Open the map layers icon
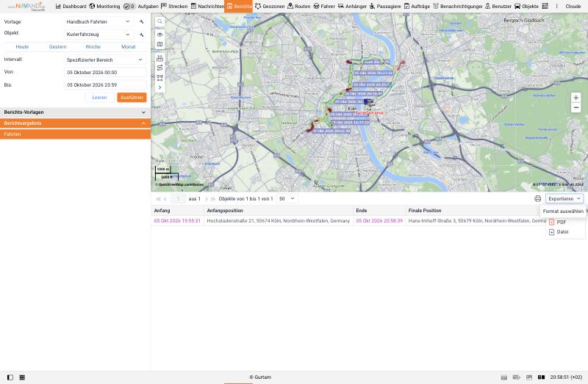This screenshot has width=588, height=384. point(159,44)
